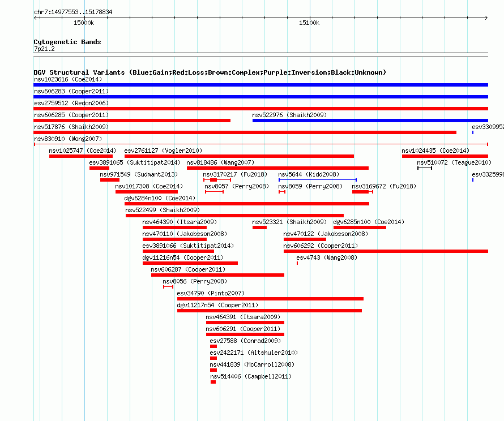Open dgv11217n54 (Cooper2011) label
Viewport: 504px width, 421px height.
[217, 305]
